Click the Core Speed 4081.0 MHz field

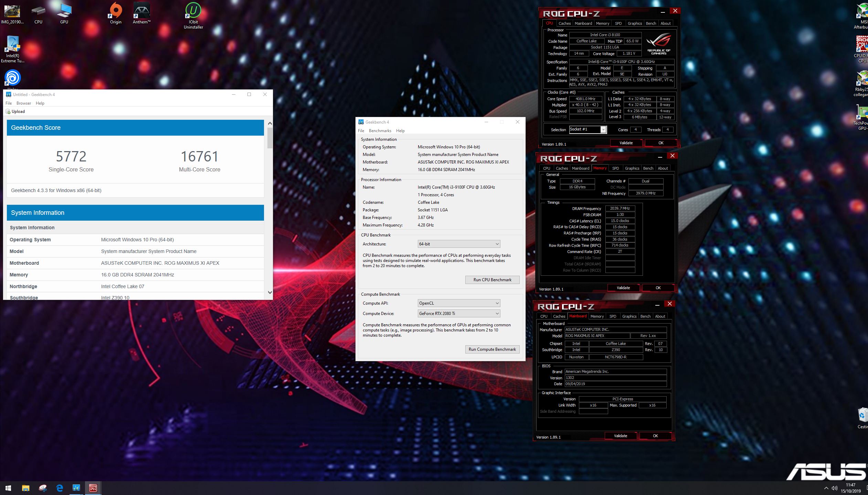point(585,99)
